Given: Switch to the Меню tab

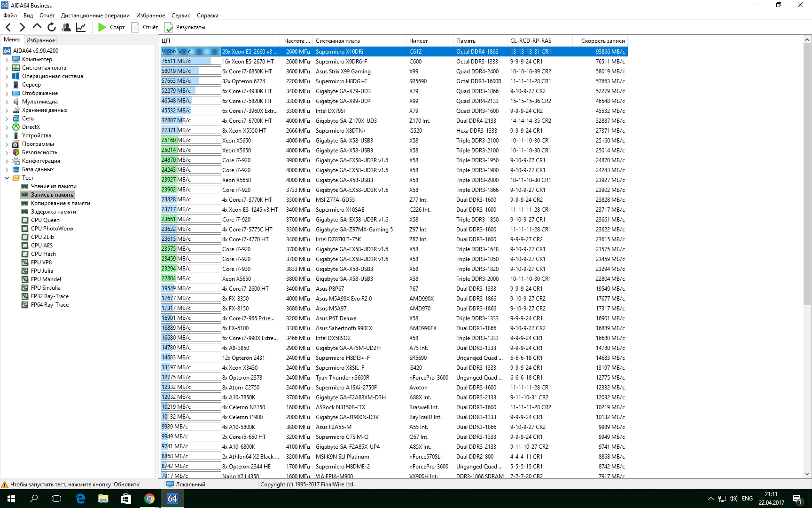Looking at the screenshot, I should 12,40.
